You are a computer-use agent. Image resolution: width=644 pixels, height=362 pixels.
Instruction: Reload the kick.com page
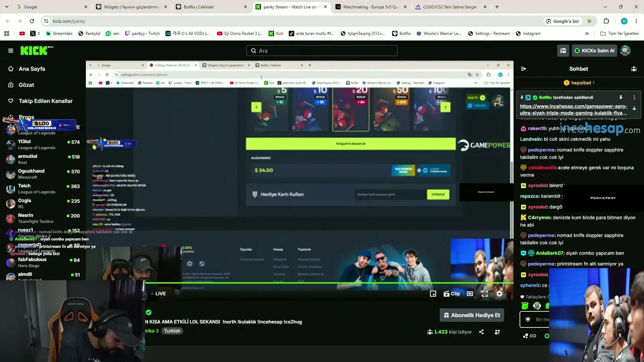(x=32, y=21)
